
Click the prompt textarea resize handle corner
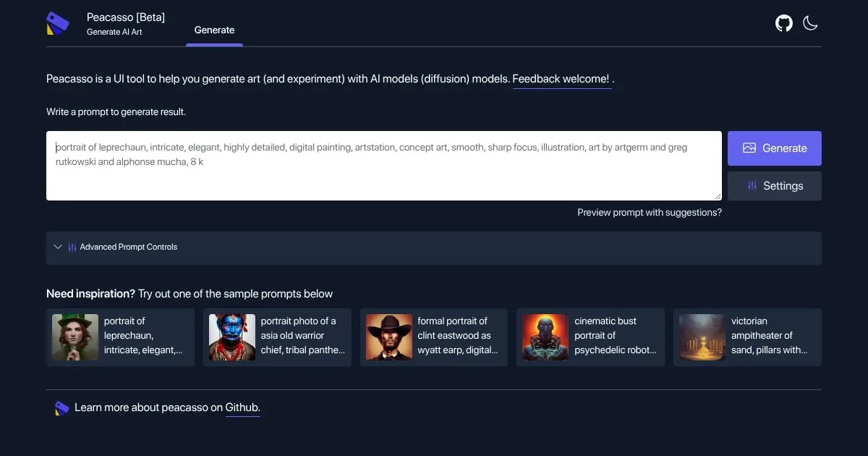[x=718, y=196]
